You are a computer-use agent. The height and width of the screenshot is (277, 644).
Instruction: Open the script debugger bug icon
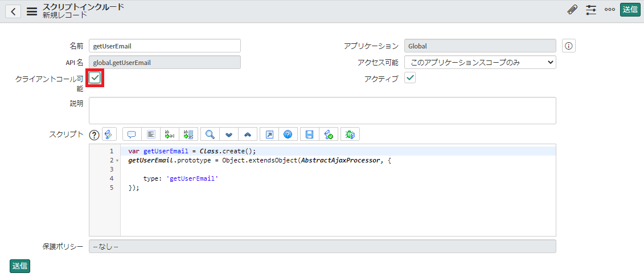[x=350, y=135]
